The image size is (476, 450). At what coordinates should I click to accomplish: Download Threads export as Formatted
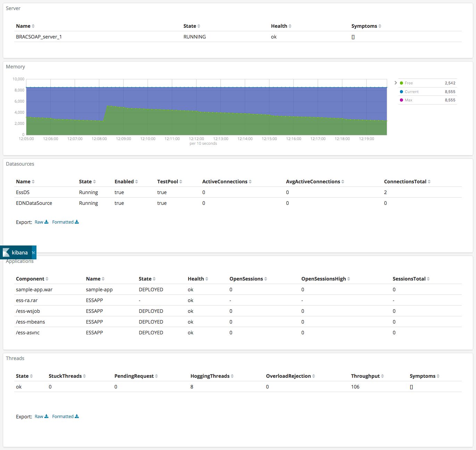[x=65, y=416]
